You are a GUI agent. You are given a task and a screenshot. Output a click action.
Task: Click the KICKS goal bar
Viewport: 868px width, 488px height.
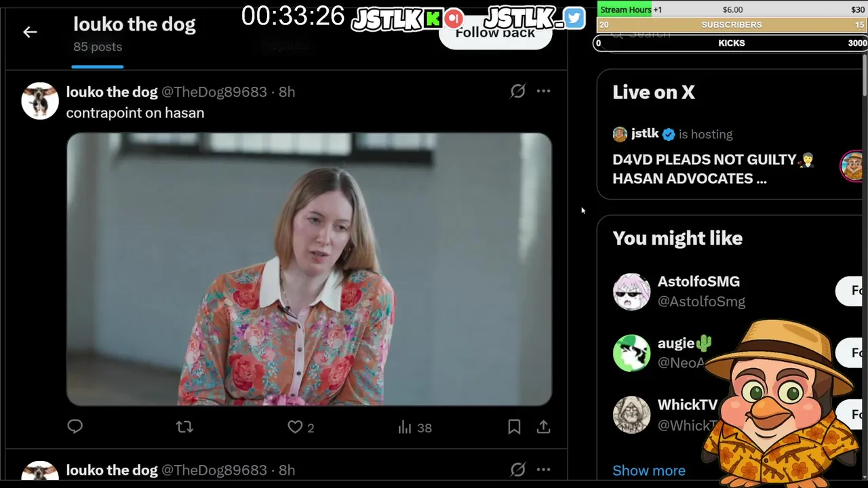pyautogui.click(x=732, y=43)
